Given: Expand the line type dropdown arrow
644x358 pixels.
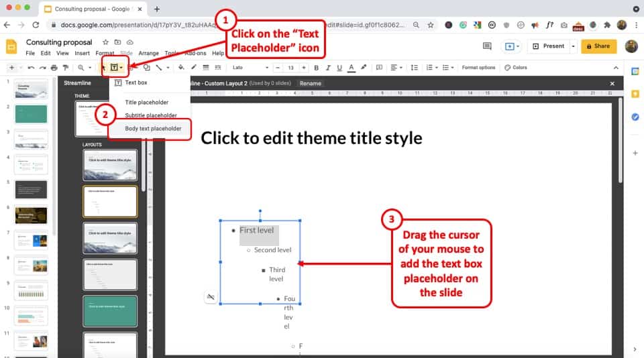Looking at the screenshot, I should point(168,67).
